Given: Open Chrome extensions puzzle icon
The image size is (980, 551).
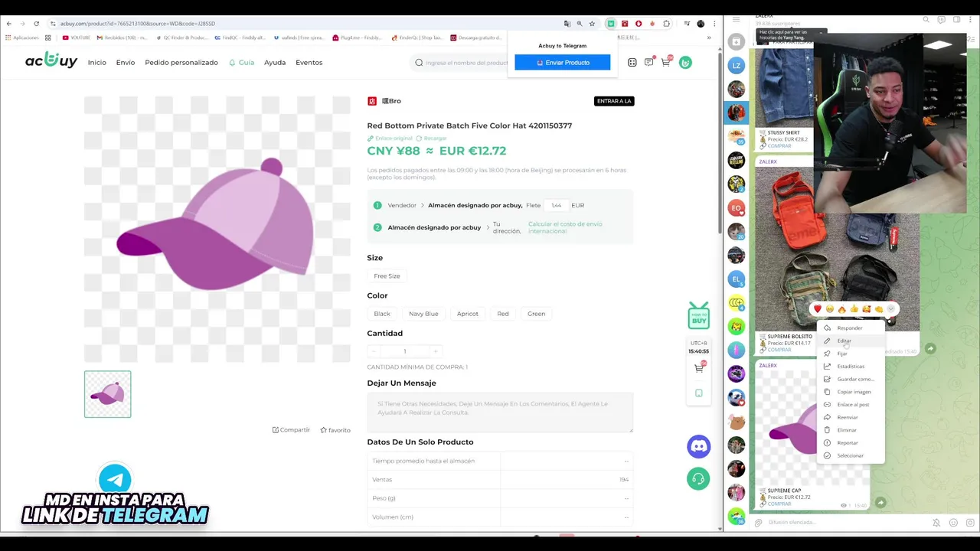Looking at the screenshot, I should [667, 24].
